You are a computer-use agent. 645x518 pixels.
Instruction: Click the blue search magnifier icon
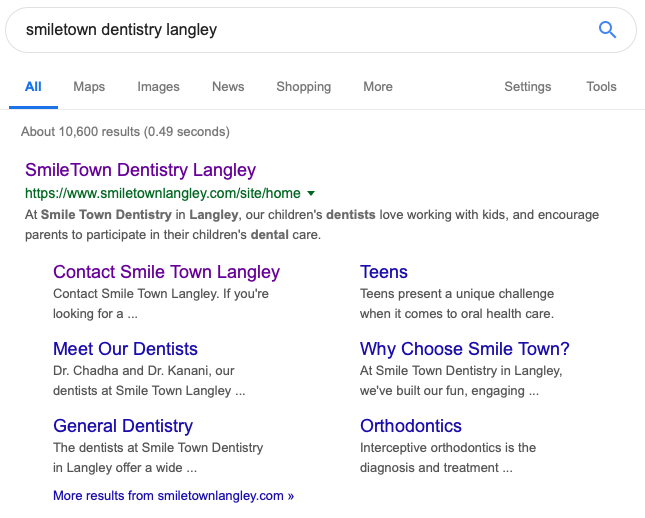[x=607, y=30]
